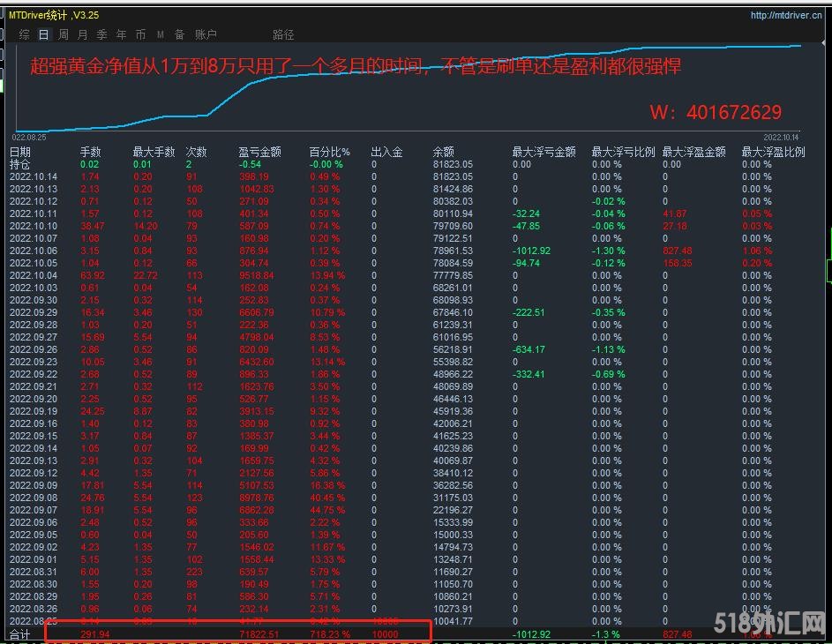Viewport: 832px width, 644px height.
Task: Select the M tab
Action: click(x=161, y=35)
